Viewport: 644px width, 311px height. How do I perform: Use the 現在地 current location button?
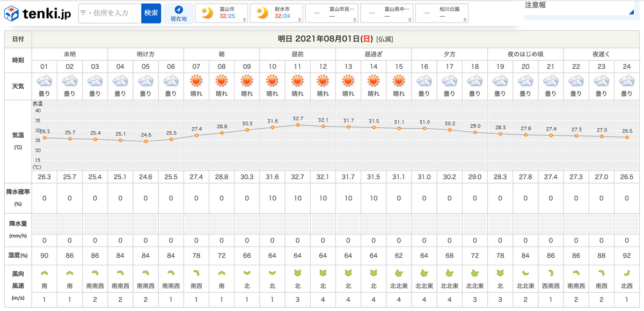click(179, 13)
